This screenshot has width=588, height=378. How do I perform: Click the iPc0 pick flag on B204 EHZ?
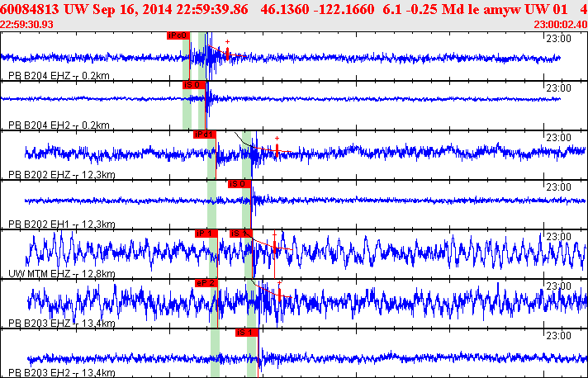click(178, 35)
